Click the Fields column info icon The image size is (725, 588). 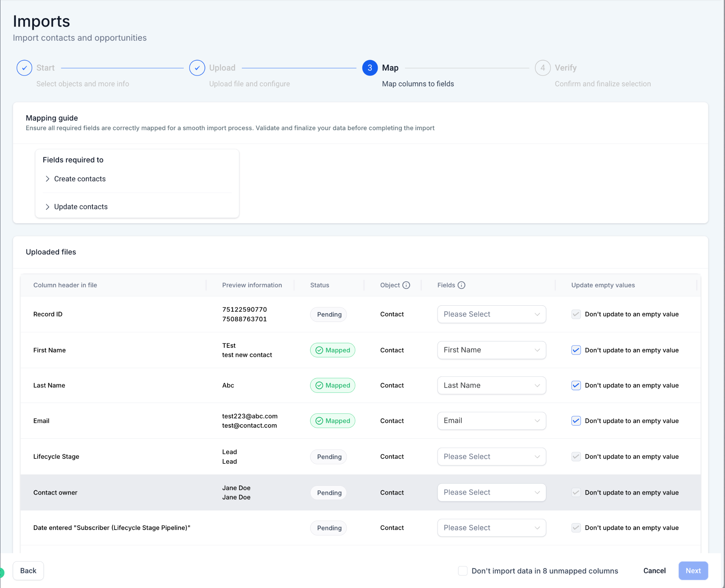pos(461,285)
